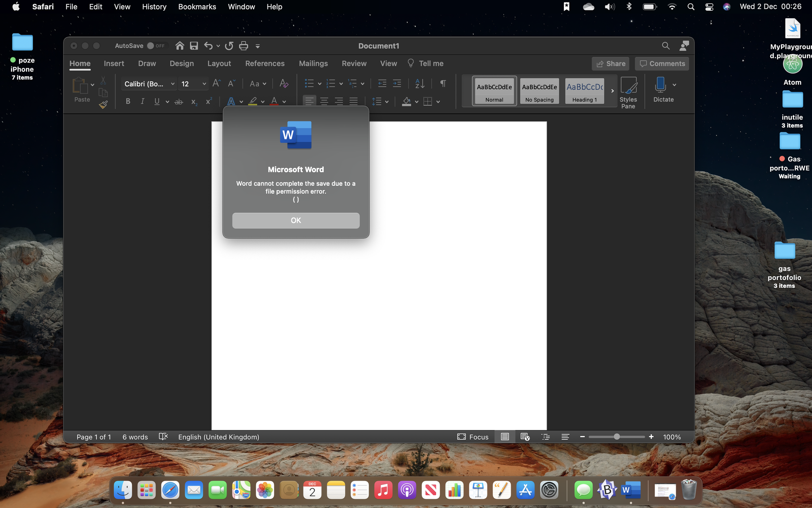
Task: Select the Heading 1 style thumbnail
Action: coord(584,91)
